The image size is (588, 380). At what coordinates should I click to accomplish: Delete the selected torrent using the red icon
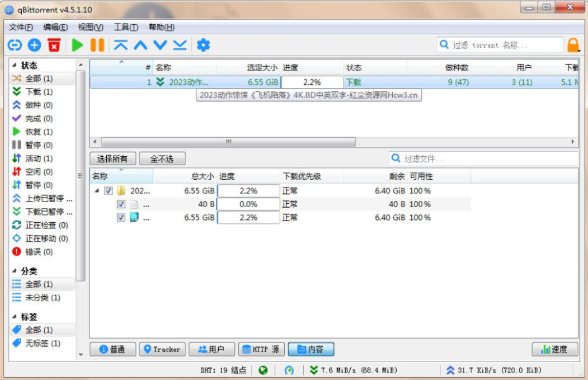[x=54, y=45]
